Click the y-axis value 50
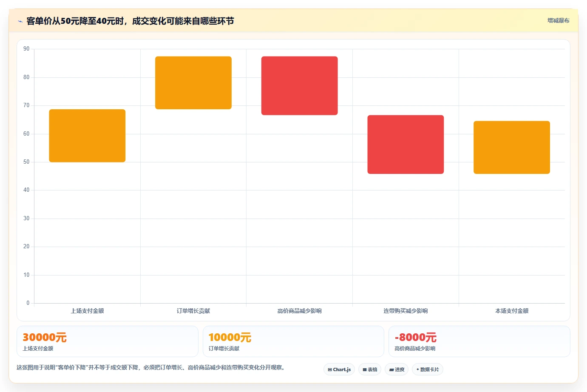 pos(26,162)
